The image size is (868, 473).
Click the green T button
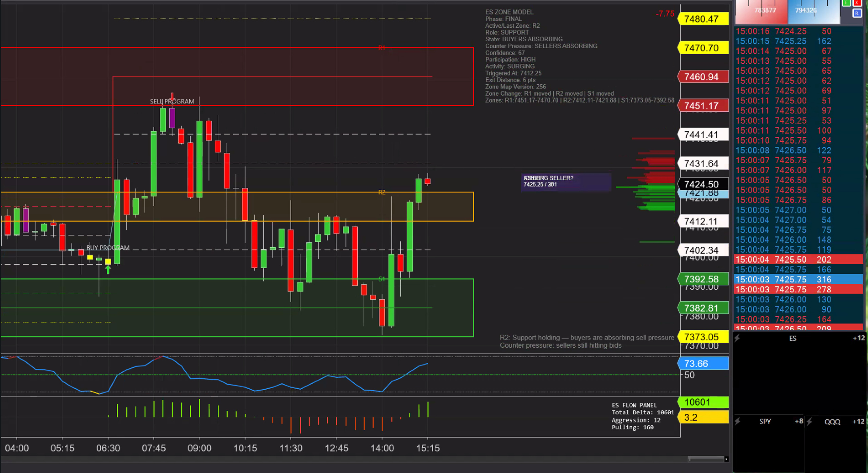846,3
